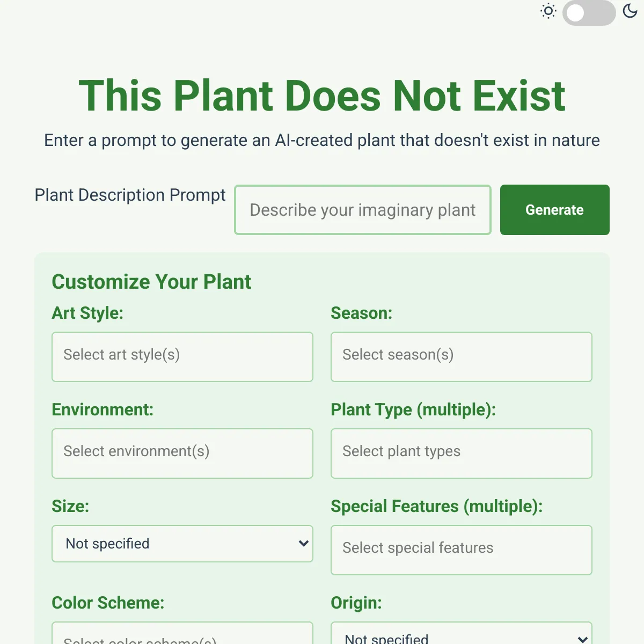Click the 'Environment:' label
644x644 pixels.
pyautogui.click(x=103, y=409)
